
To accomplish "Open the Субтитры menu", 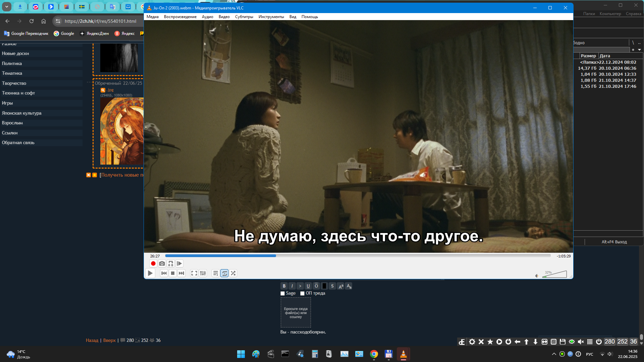I will point(244,17).
